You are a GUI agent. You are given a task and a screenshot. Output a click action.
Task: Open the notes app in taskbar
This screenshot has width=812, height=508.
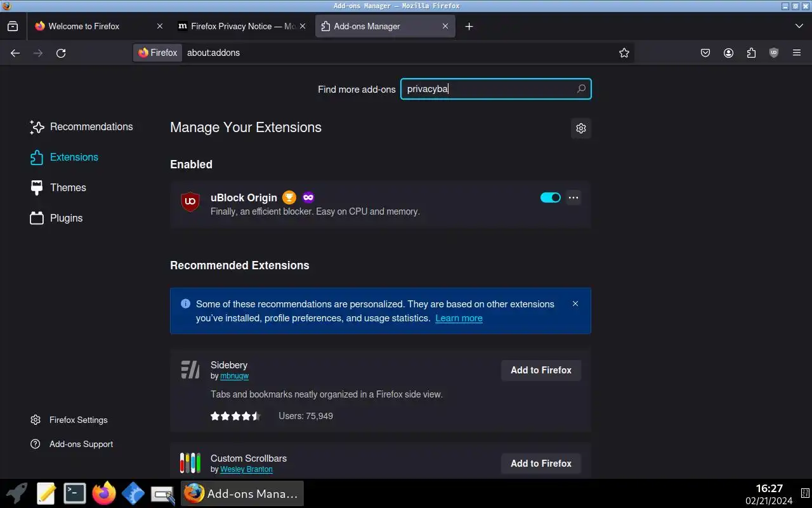(46, 493)
